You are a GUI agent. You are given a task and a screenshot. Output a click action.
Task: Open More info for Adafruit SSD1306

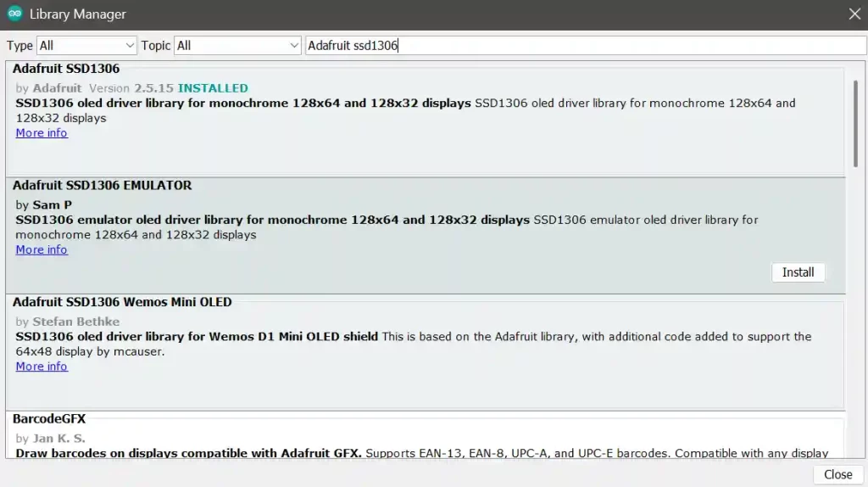pyautogui.click(x=42, y=133)
